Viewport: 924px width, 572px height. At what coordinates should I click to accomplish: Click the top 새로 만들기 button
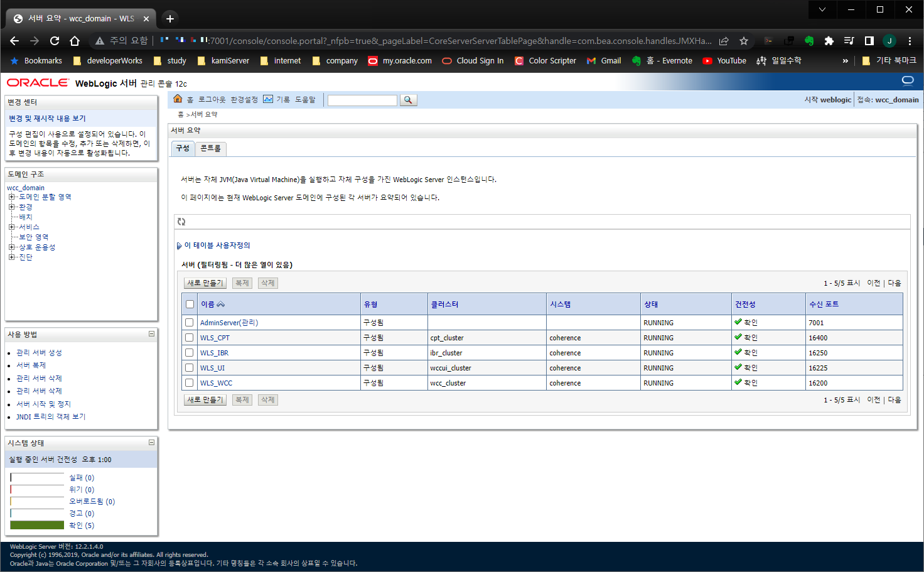tap(205, 283)
